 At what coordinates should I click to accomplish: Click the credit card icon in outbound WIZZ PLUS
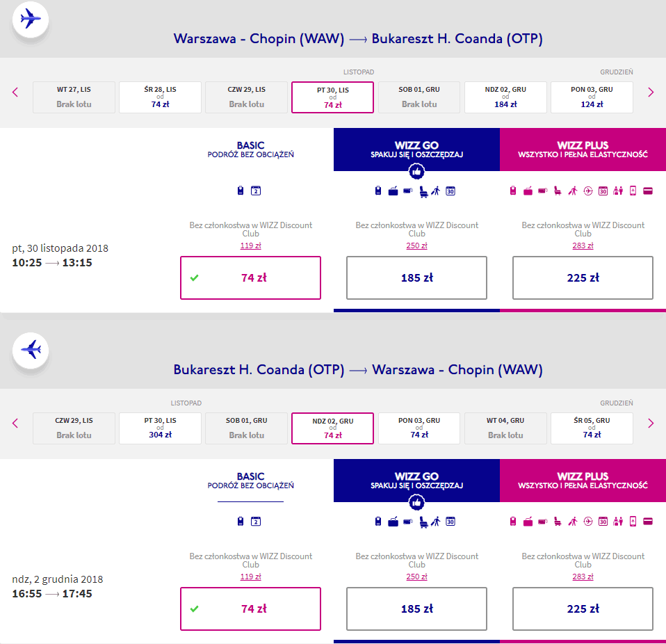point(648,191)
